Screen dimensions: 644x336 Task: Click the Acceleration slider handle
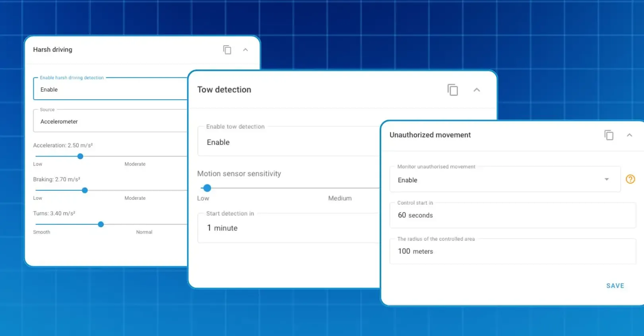[x=80, y=156]
